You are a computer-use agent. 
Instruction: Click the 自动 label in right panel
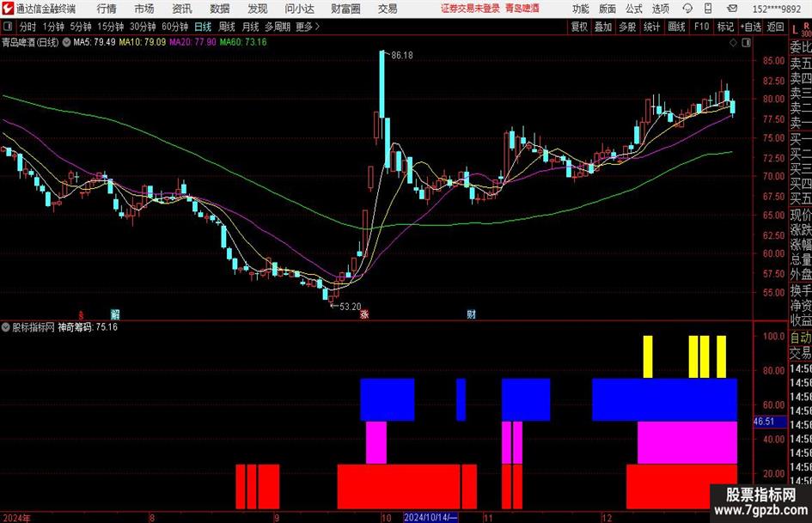pos(801,338)
